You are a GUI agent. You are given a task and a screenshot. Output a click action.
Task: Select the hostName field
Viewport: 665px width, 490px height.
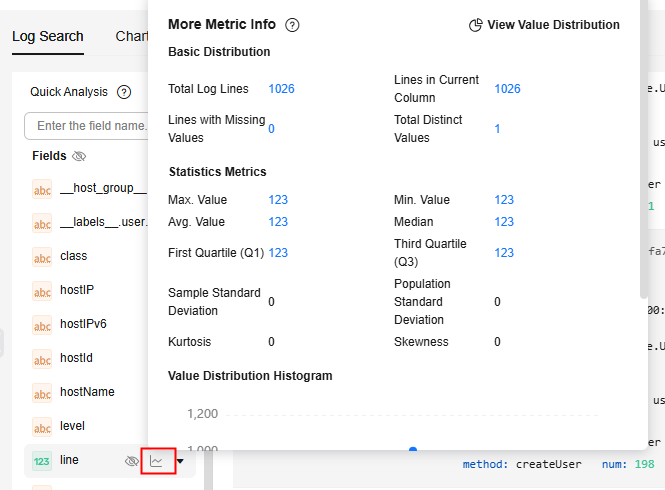click(x=87, y=392)
